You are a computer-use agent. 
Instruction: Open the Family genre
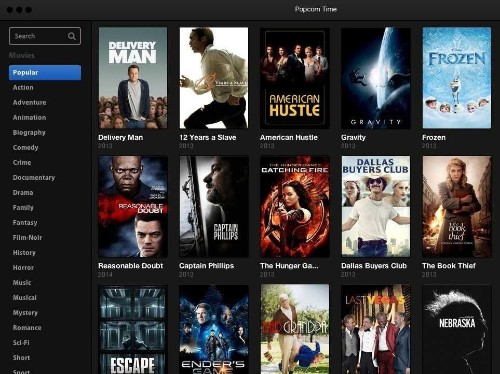pos(23,208)
